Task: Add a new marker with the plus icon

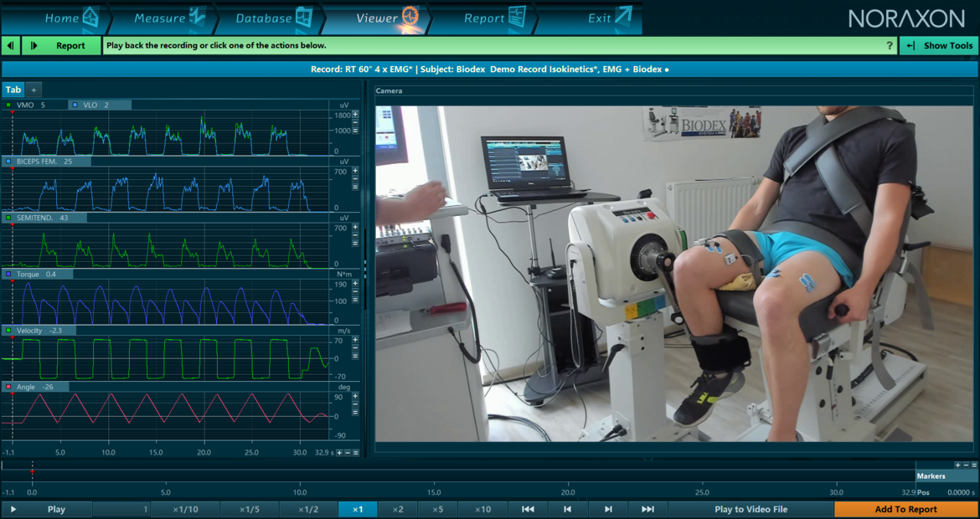Action: tap(957, 464)
